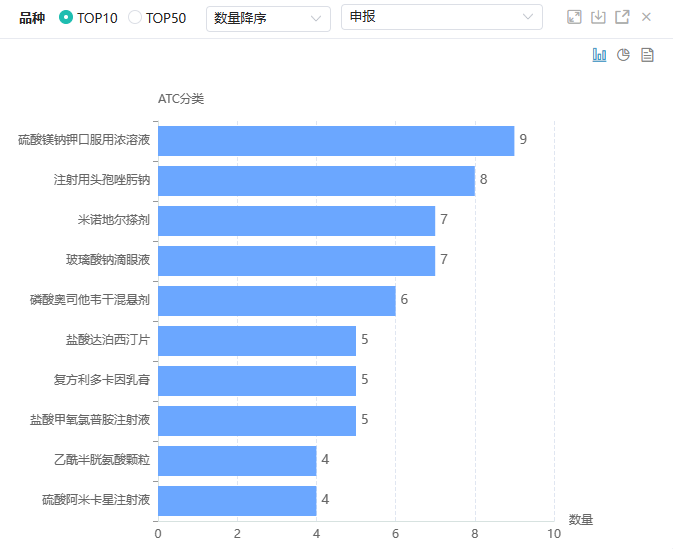The width and height of the screenshot is (673, 549).
Task: Open the 数量降序 sort dropdown
Action: point(268,18)
